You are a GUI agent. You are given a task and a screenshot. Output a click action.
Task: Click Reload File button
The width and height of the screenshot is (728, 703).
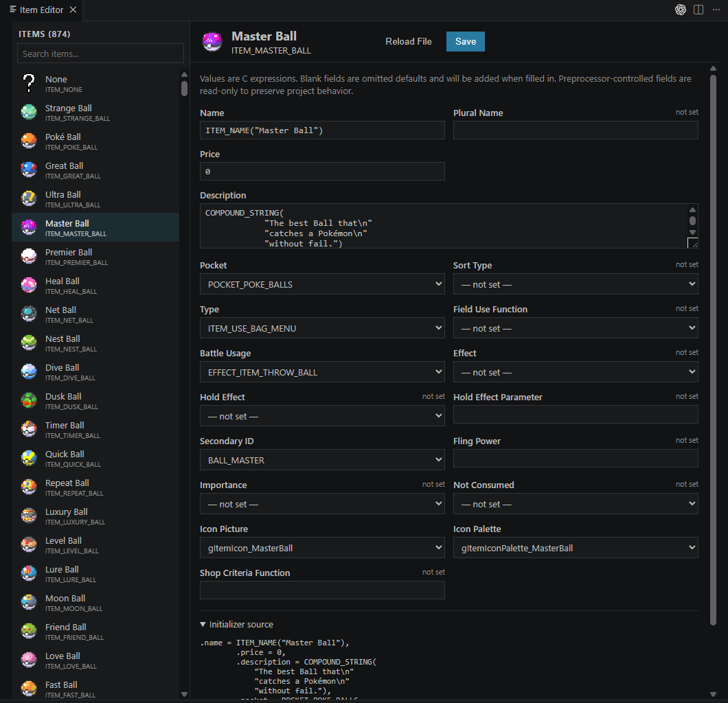pos(408,41)
